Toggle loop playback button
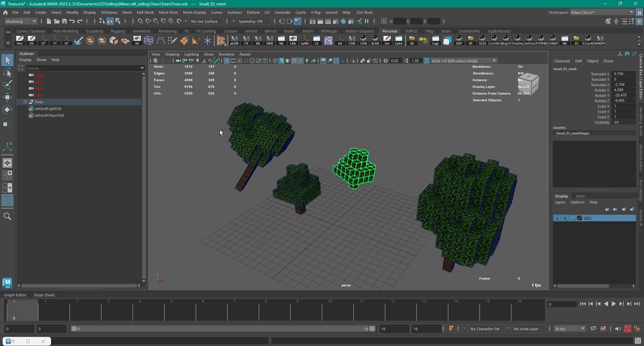 click(x=593, y=329)
